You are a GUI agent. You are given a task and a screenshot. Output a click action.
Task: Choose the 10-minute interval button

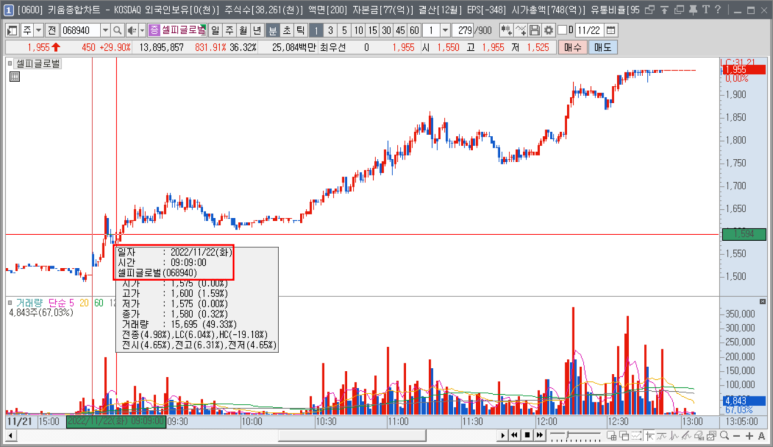(x=358, y=31)
